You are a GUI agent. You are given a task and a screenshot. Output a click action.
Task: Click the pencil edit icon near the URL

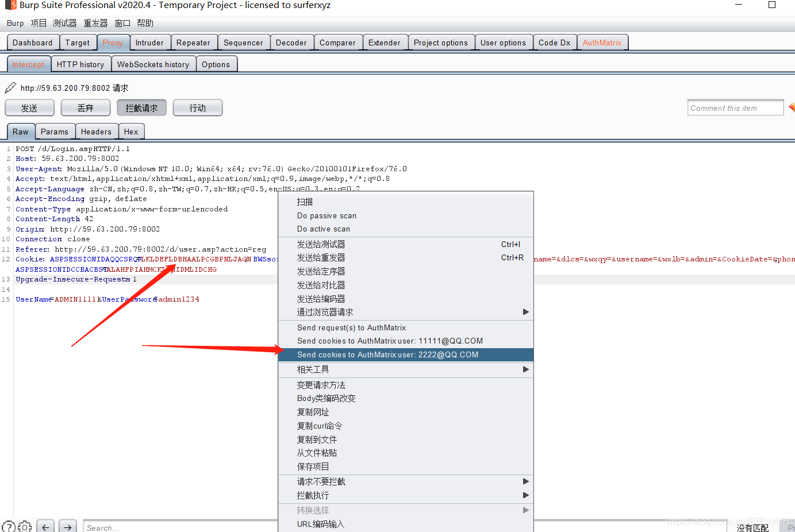tap(9, 88)
